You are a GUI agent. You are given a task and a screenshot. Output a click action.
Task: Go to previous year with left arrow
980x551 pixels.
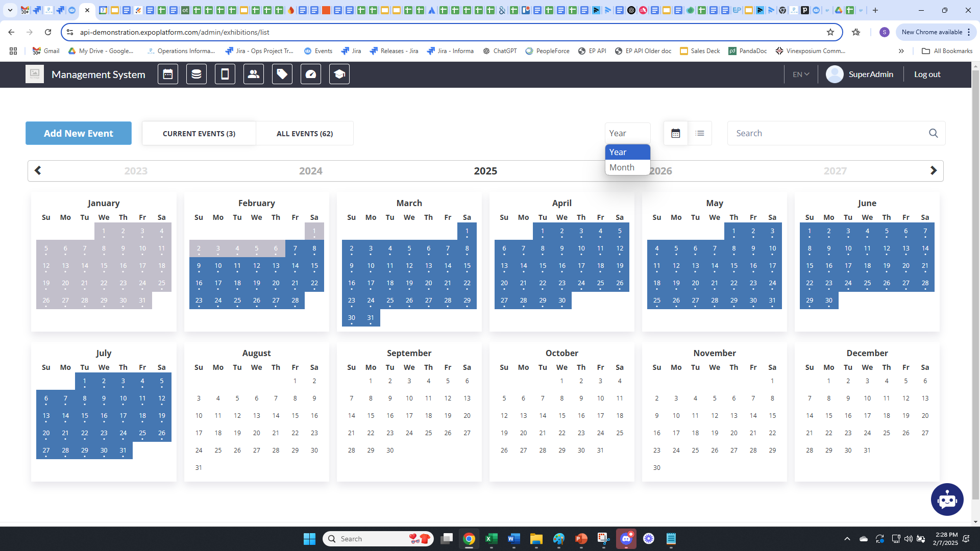[38, 170]
